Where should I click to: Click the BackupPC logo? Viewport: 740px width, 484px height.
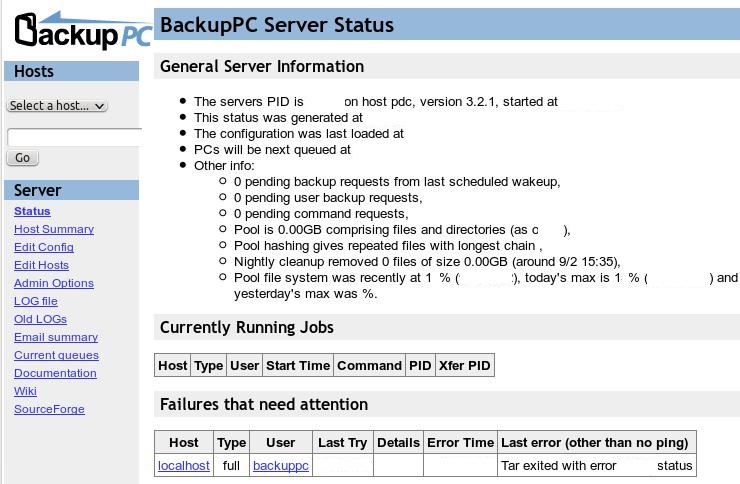coord(83,30)
